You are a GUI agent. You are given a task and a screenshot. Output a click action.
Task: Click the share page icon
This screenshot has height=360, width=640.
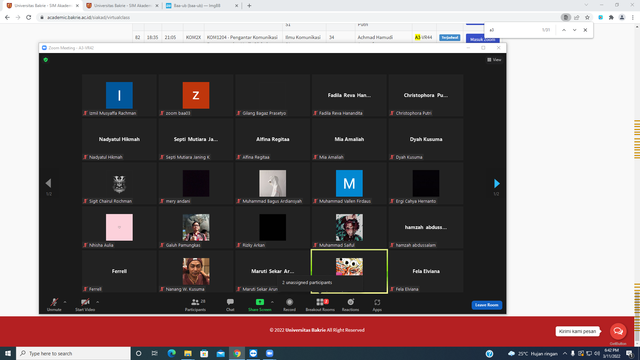(576, 18)
